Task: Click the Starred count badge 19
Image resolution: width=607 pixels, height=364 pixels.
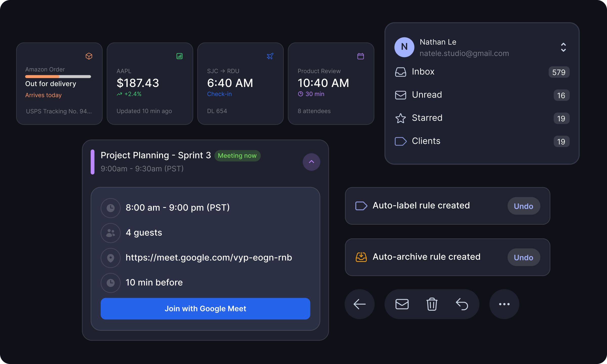Action: [561, 119]
